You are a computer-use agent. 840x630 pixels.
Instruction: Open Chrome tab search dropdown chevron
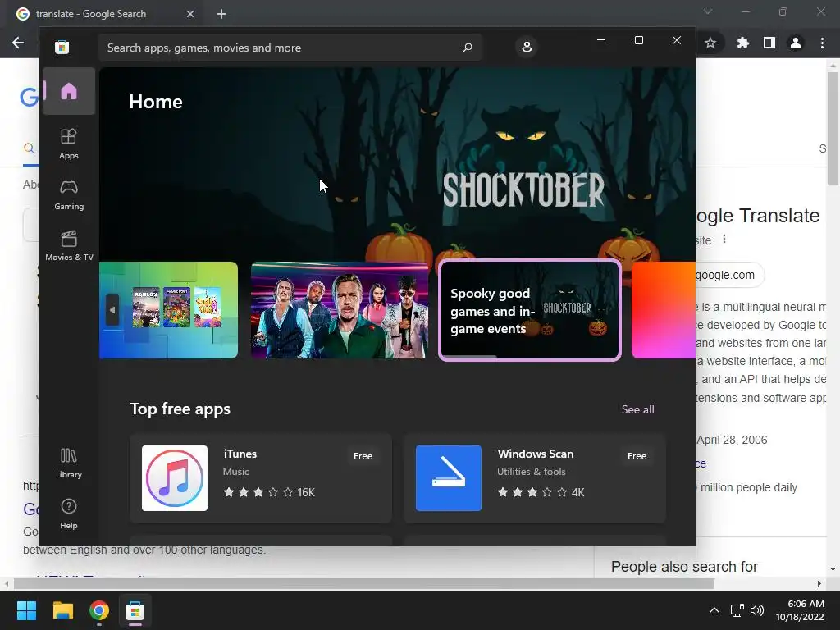(708, 11)
